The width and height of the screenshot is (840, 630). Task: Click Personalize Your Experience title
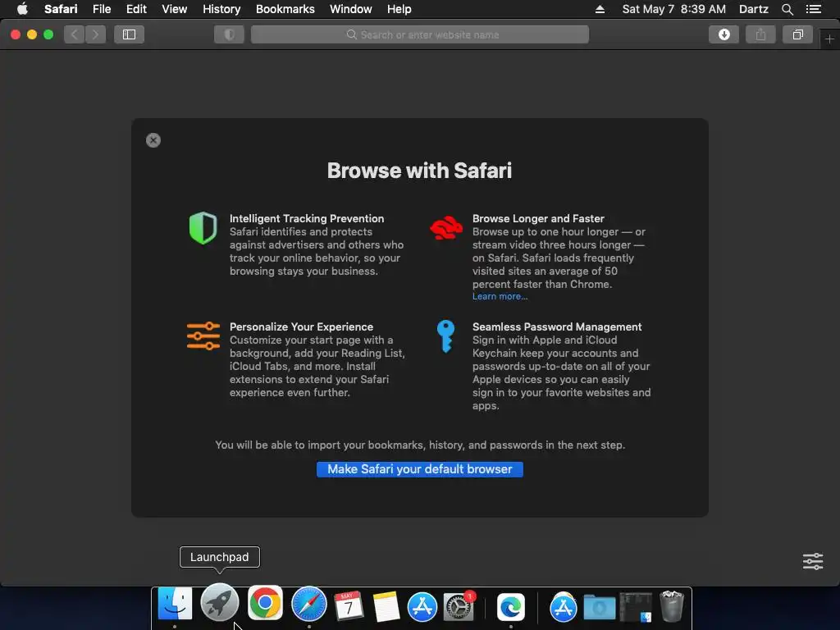[x=301, y=326]
